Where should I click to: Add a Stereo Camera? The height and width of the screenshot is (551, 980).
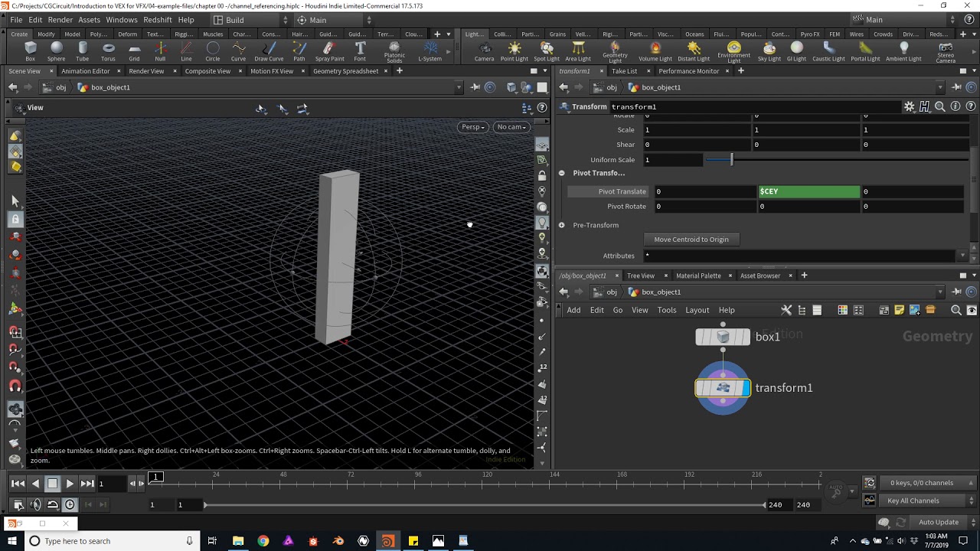pyautogui.click(x=946, y=52)
